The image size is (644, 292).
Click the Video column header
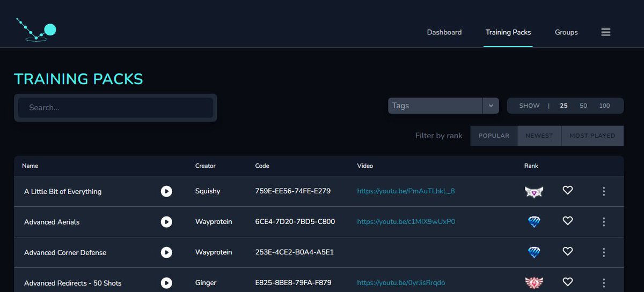coord(365,166)
